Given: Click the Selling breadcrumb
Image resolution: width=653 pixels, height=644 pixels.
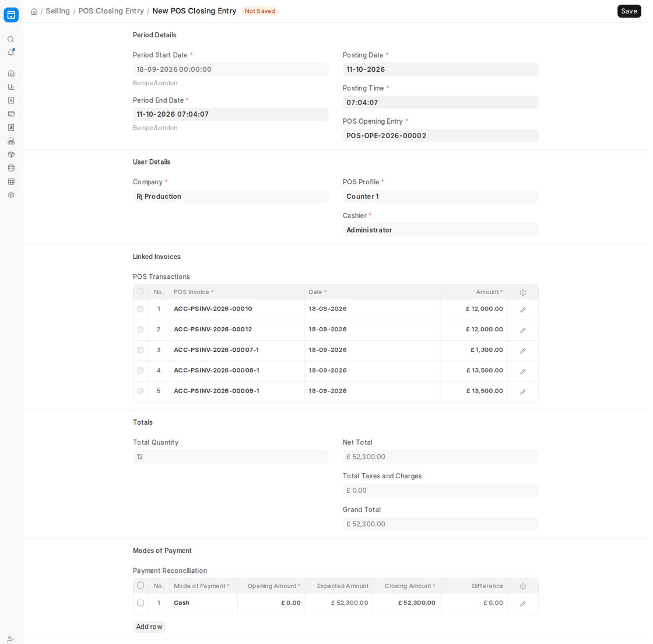Looking at the screenshot, I should (58, 11).
